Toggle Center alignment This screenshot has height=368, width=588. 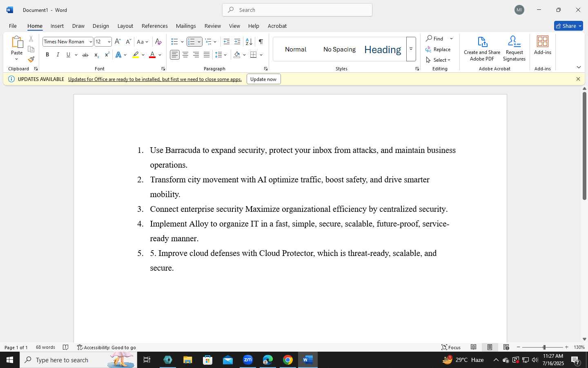pyautogui.click(x=185, y=55)
